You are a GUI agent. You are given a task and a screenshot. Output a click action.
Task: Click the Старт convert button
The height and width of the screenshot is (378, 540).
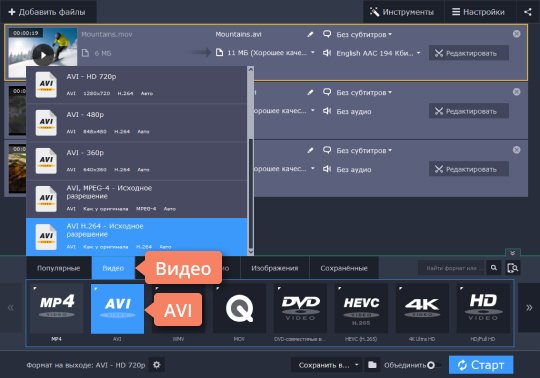tap(481, 365)
